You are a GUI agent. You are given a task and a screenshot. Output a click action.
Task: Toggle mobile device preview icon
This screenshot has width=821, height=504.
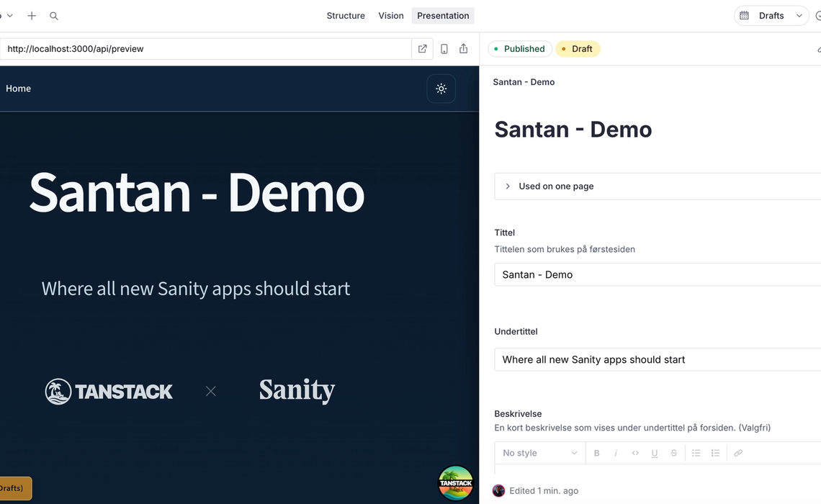click(x=444, y=49)
